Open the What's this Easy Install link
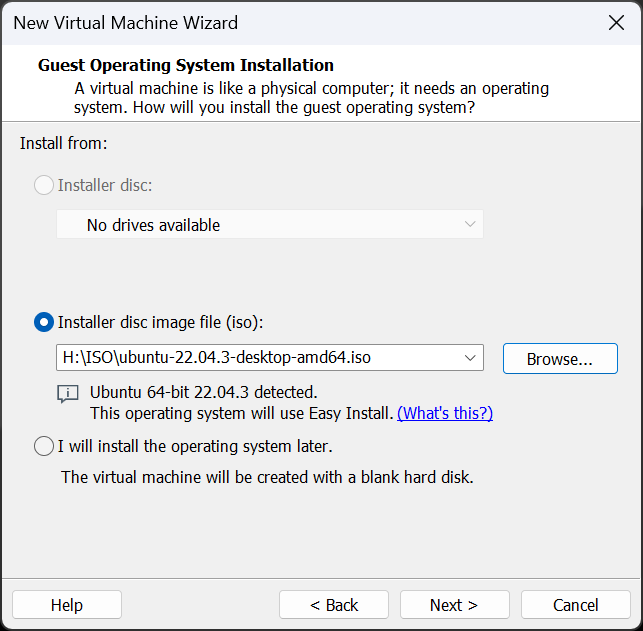643x631 pixels. (445, 413)
